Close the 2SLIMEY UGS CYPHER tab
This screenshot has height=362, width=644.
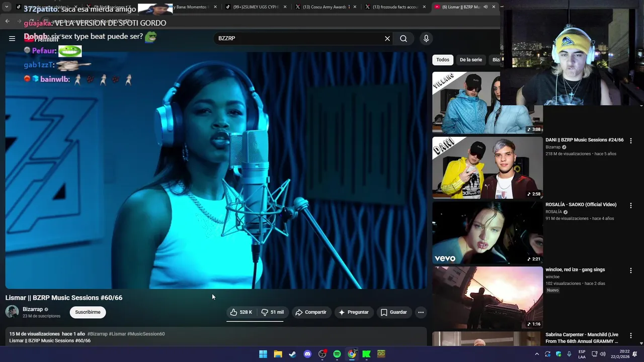pos(285,7)
